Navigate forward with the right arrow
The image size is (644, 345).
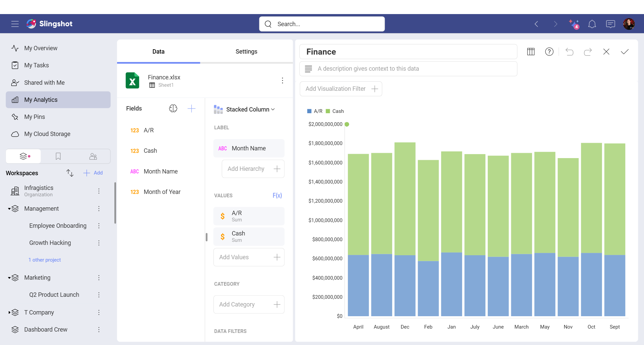click(555, 24)
